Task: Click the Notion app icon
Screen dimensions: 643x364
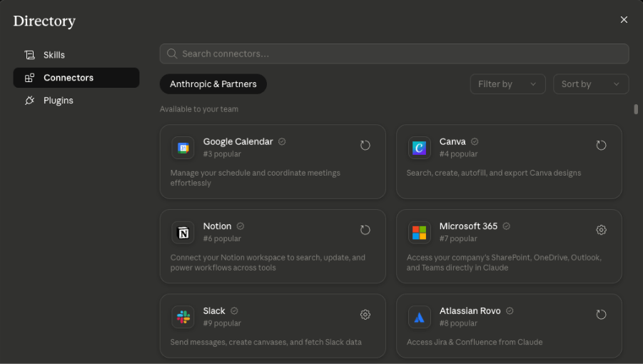Action: tap(183, 233)
